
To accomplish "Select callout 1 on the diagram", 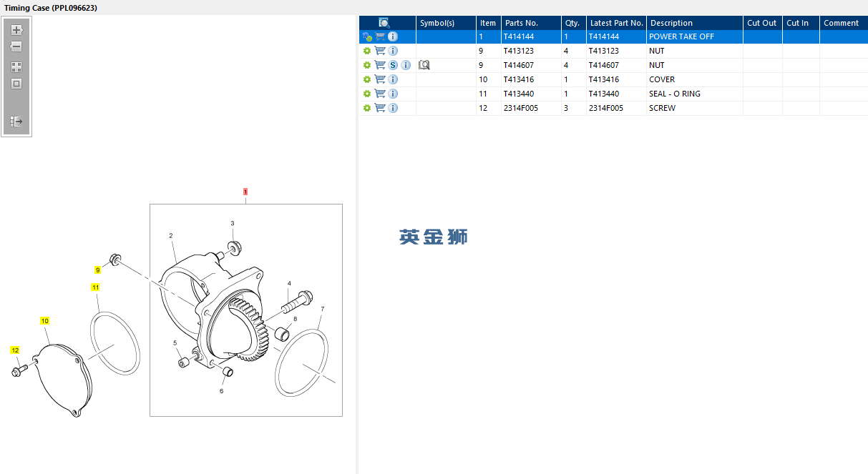I will pyautogui.click(x=245, y=192).
